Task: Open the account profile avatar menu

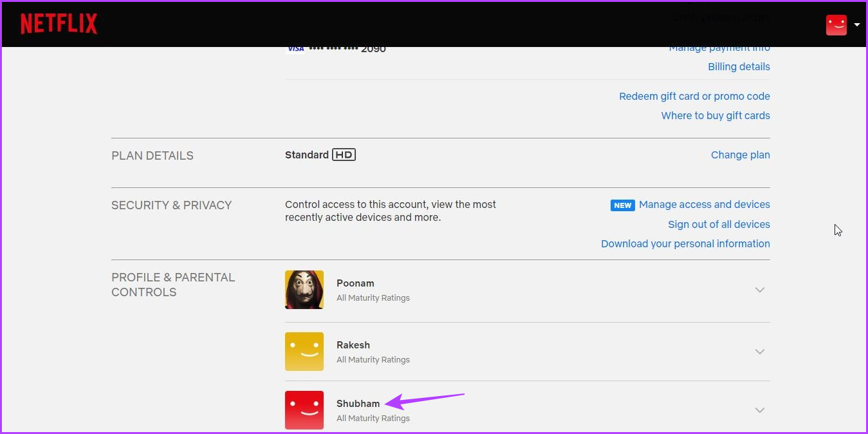Action: tap(836, 24)
